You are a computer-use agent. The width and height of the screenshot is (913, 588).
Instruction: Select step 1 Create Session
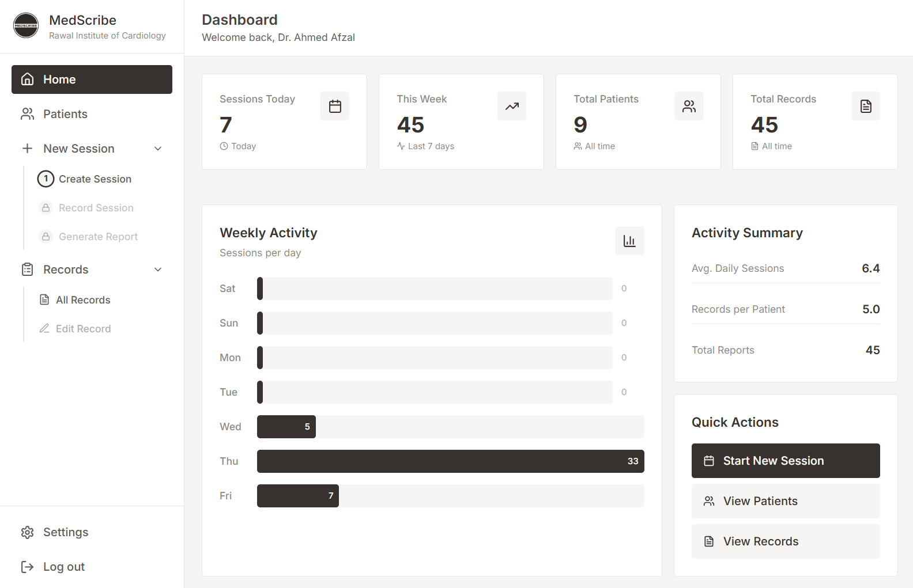(x=95, y=179)
